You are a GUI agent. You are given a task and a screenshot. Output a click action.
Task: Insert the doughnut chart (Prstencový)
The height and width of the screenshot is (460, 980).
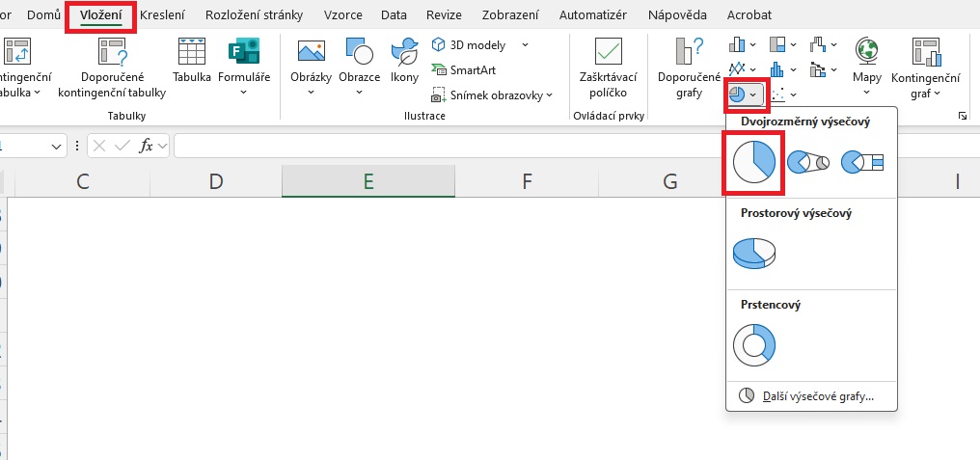[x=754, y=343]
